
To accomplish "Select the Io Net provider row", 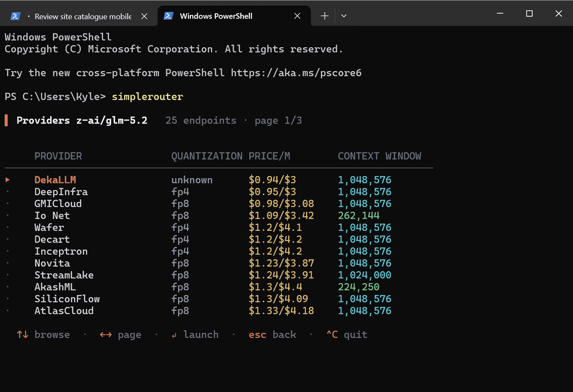I will 219,215.
